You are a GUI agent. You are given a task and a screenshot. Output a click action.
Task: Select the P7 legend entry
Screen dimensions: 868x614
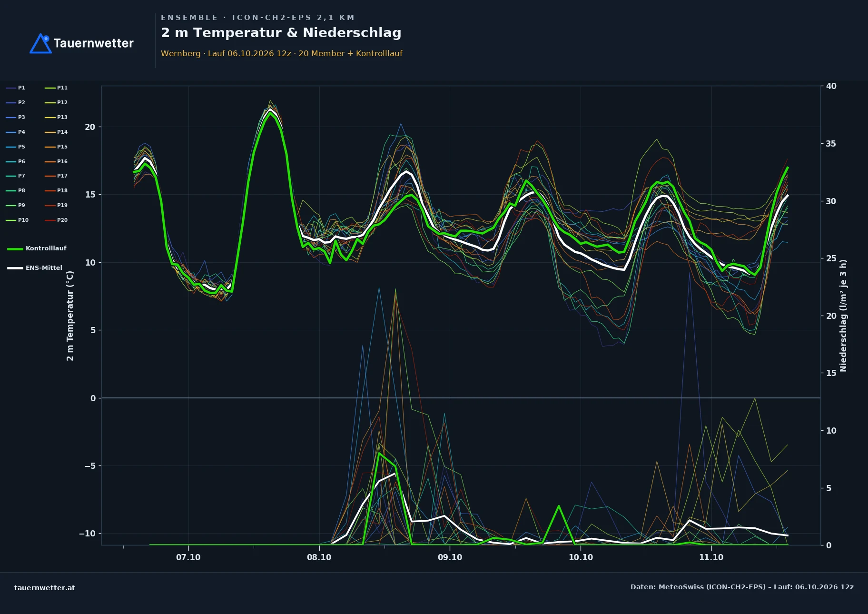point(16,176)
